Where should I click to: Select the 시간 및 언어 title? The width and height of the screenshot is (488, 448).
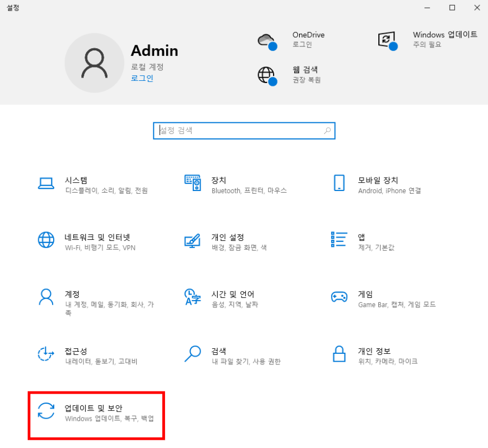tap(233, 294)
